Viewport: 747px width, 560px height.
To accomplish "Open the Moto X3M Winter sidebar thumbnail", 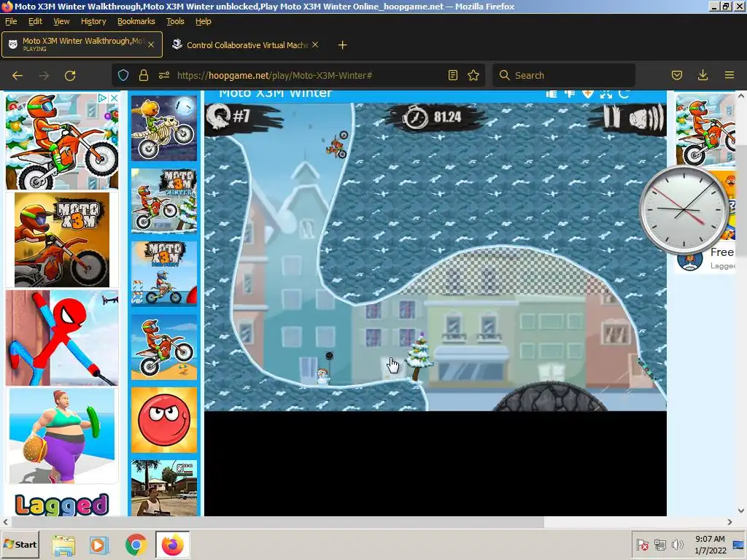I will 164,201.
